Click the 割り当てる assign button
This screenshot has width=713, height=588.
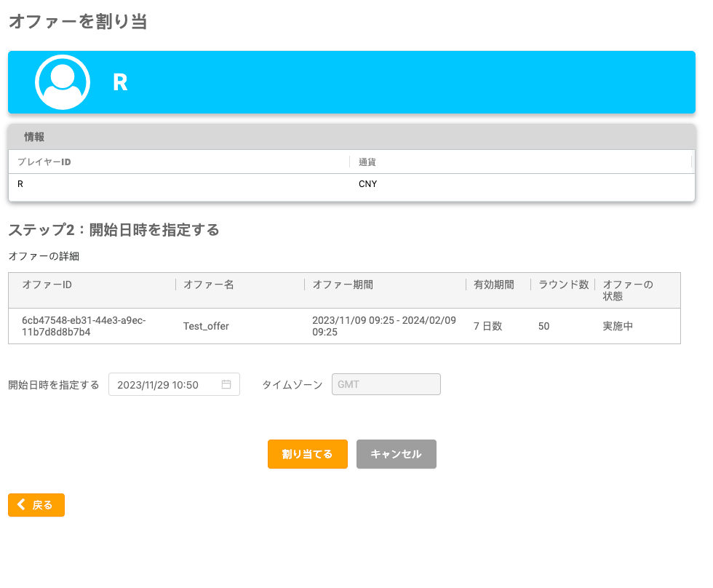[307, 454]
